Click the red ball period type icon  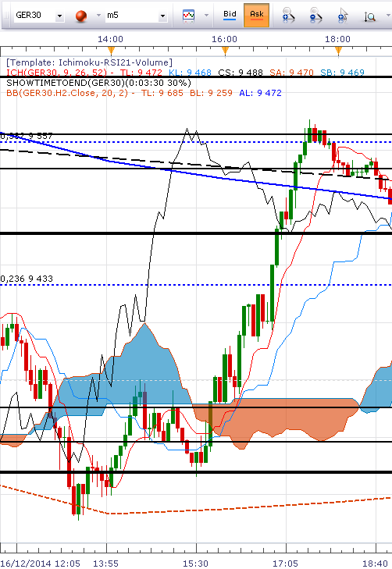[81, 16]
